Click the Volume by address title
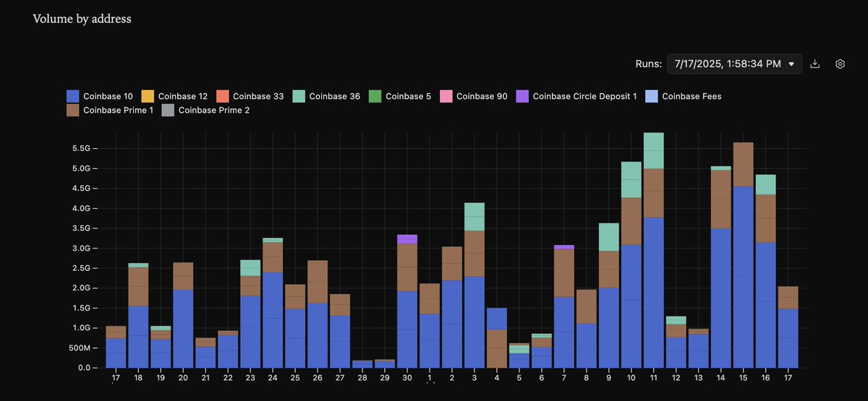Screen dimensions: 868x401 click(x=82, y=19)
